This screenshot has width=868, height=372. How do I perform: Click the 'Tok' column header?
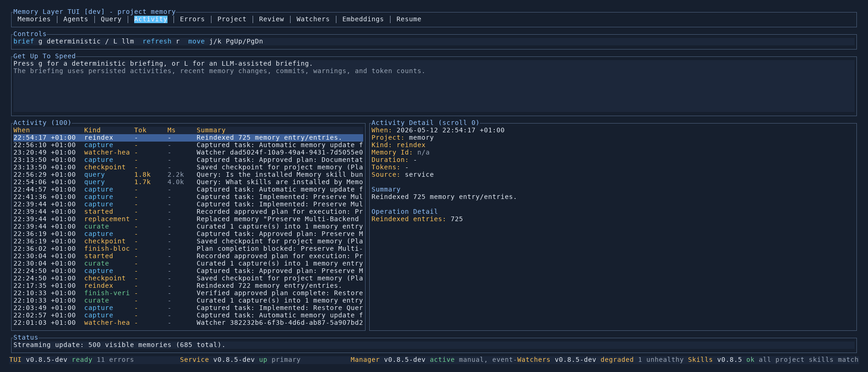[x=140, y=130]
